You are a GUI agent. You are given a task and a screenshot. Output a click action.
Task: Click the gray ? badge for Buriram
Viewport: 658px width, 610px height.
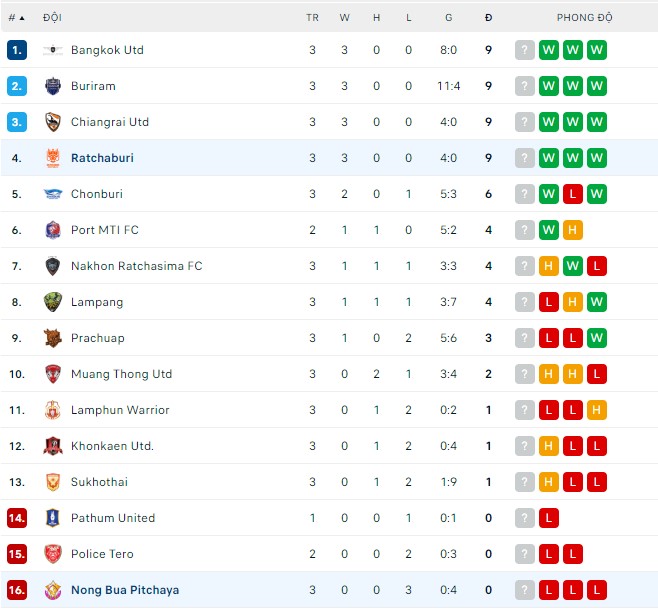click(x=524, y=86)
